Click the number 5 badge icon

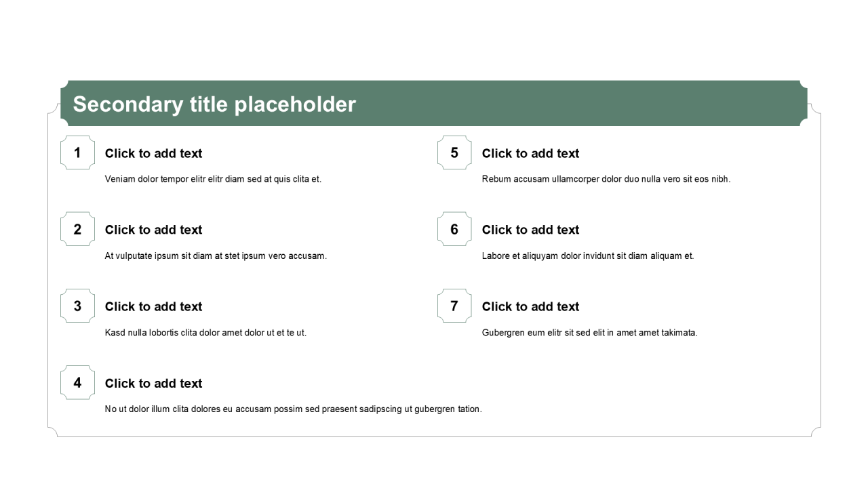click(454, 153)
